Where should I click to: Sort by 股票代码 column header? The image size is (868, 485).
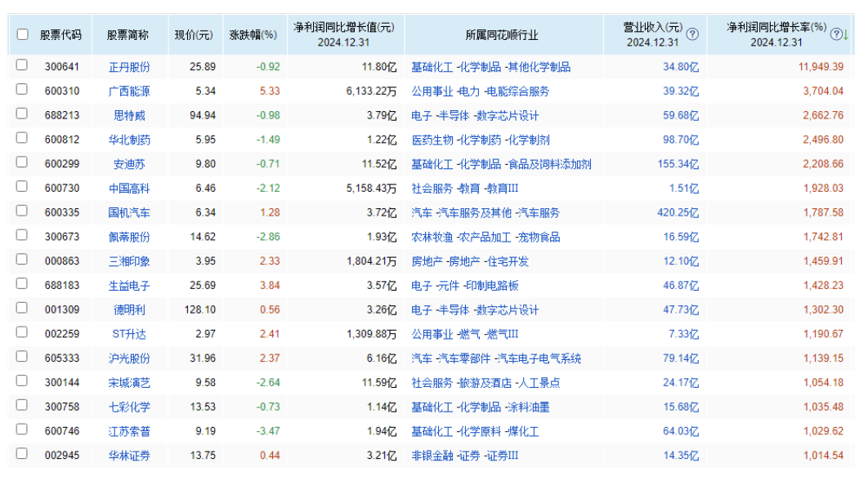click(x=61, y=35)
